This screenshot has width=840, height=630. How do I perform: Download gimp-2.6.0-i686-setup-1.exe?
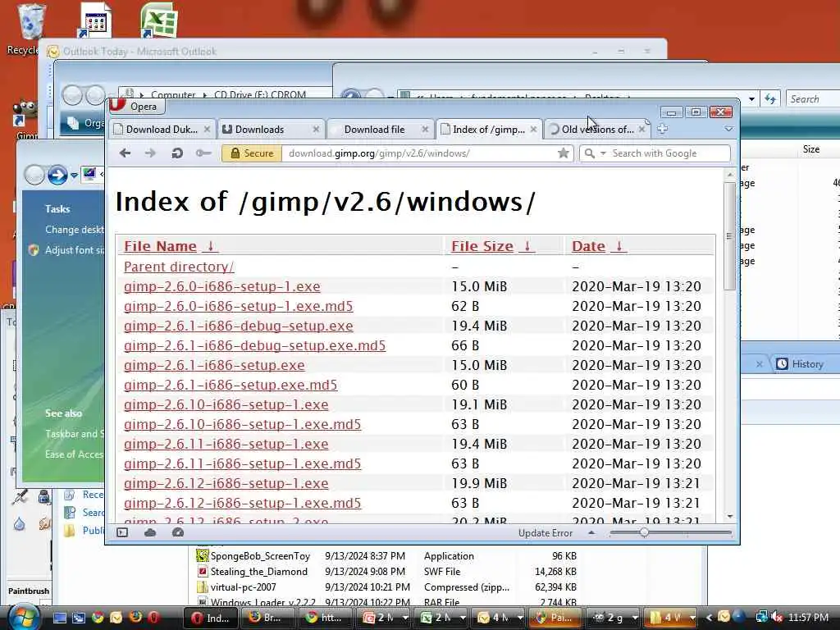[221, 286]
